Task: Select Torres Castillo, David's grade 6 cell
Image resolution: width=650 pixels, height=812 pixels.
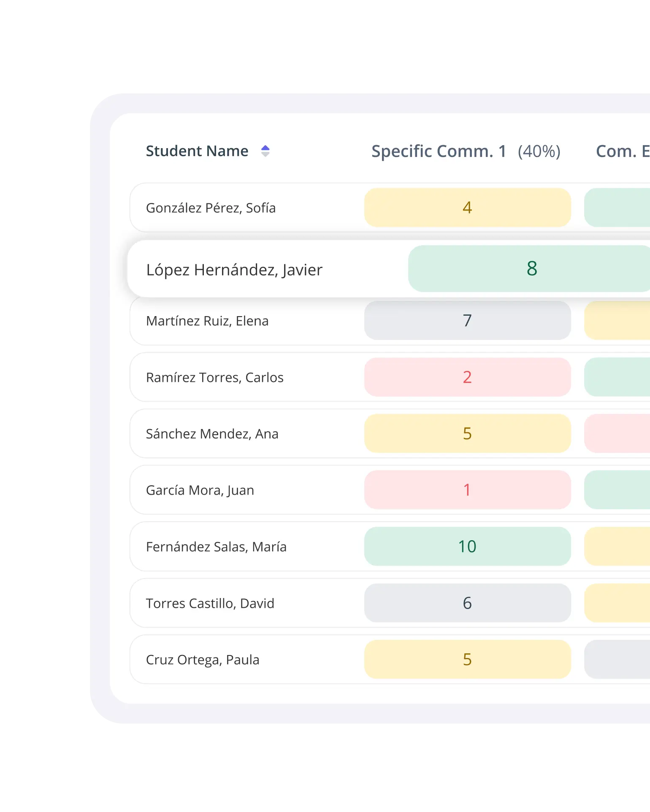Action: 467,603
